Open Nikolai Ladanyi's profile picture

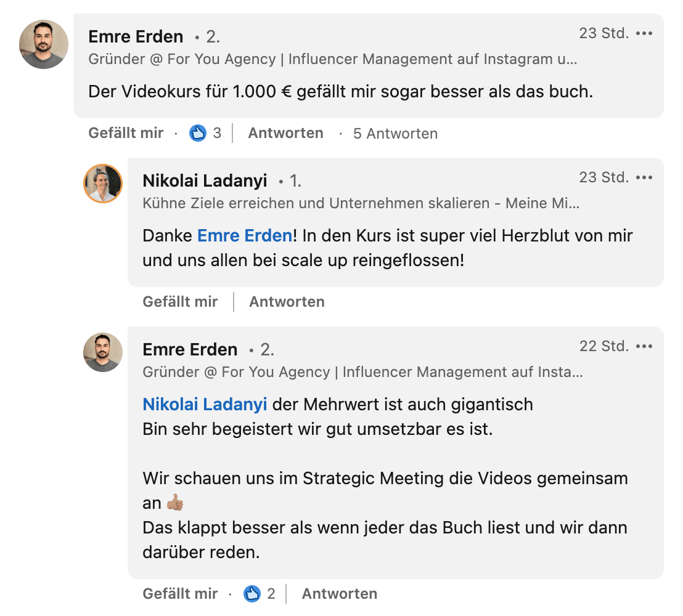point(103,184)
